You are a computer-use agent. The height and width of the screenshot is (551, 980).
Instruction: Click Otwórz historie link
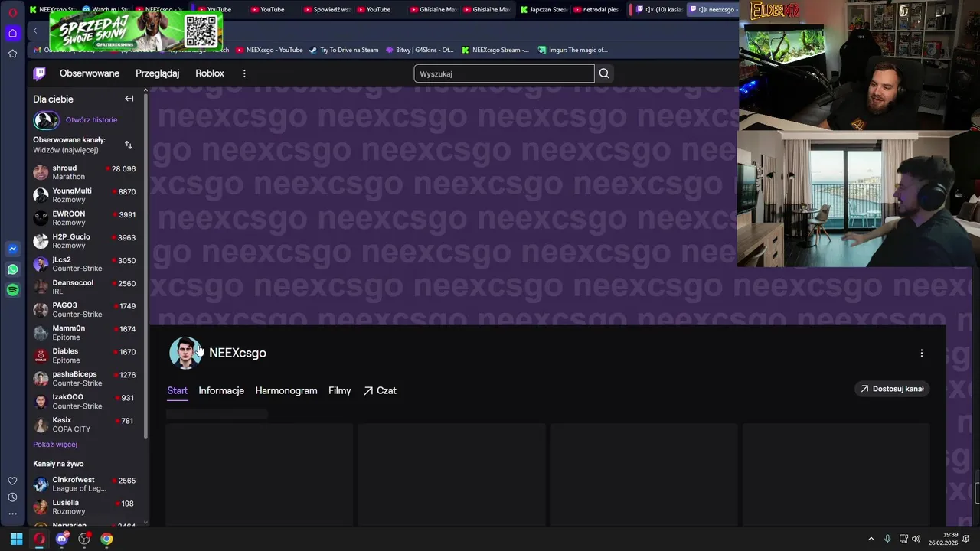[91, 120]
